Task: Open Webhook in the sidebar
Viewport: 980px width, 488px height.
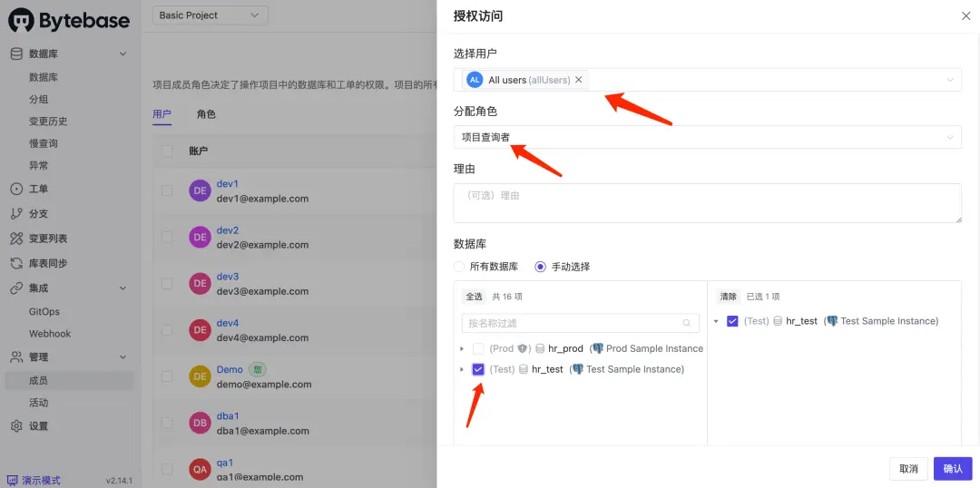Action: pyautogui.click(x=50, y=334)
